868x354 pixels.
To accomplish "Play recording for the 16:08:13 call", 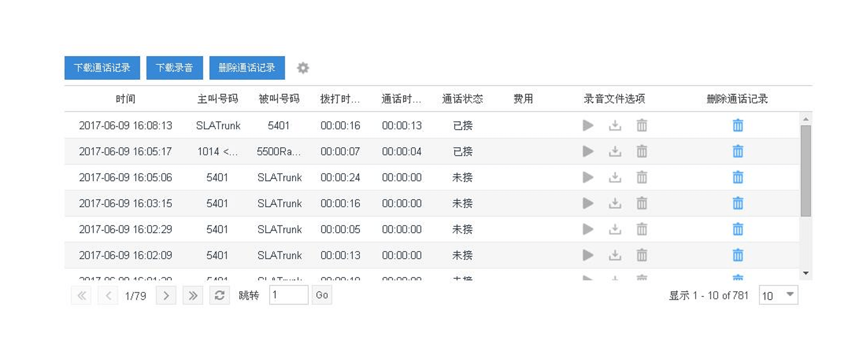I will pos(588,125).
